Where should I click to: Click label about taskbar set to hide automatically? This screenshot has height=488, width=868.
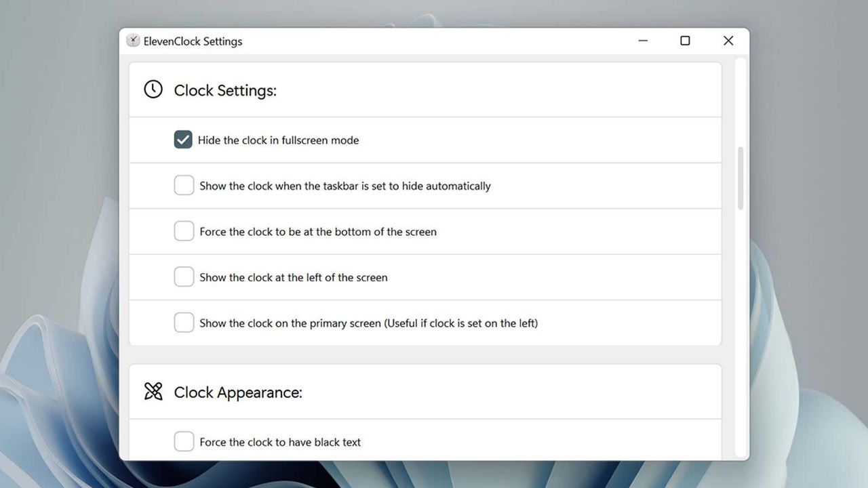(345, 186)
